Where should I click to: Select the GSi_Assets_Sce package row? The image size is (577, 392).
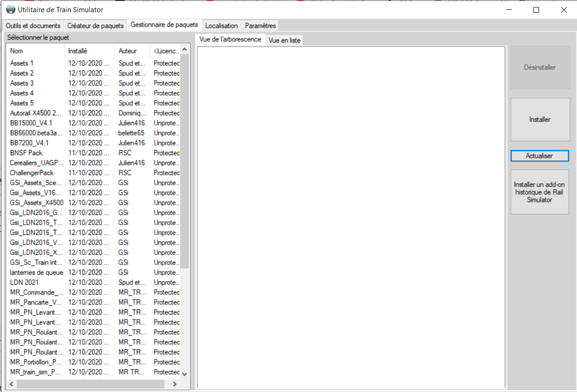(x=93, y=183)
